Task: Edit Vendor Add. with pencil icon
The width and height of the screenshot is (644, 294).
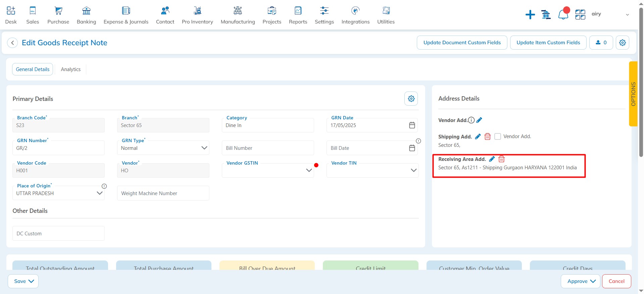Action: pos(479,120)
